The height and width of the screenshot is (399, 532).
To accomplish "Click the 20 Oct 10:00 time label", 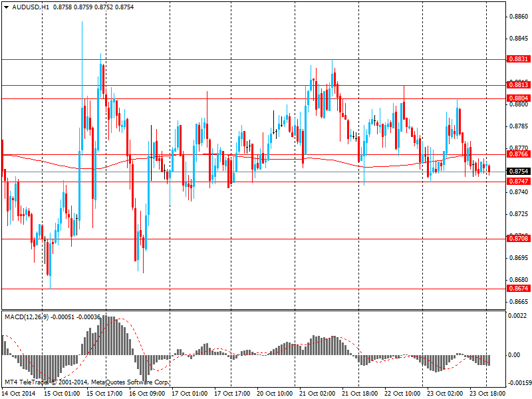I will coord(275,393).
